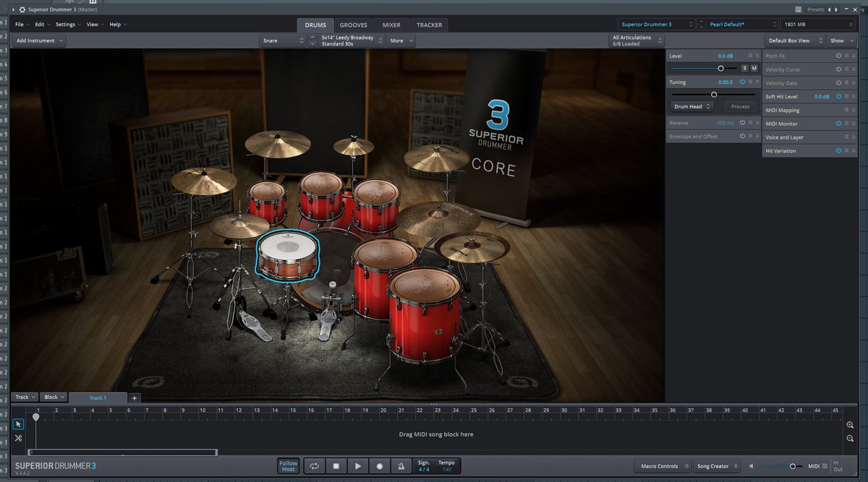Toggle Envelope and Offset power button
Image resolution: width=868 pixels, height=482 pixels.
coord(742,136)
